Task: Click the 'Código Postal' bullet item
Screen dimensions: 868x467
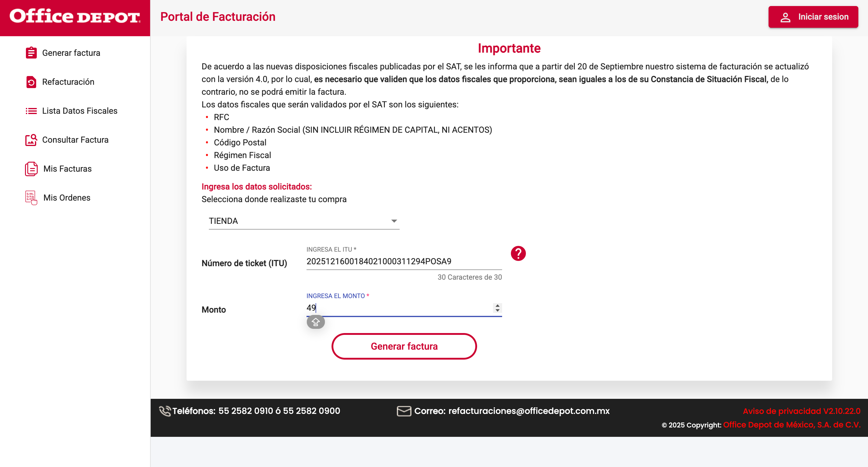Action: click(x=240, y=143)
